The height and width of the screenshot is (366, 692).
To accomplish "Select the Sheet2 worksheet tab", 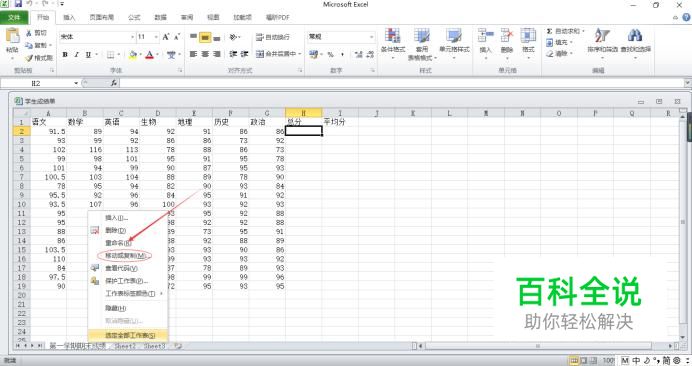I will click(x=125, y=347).
